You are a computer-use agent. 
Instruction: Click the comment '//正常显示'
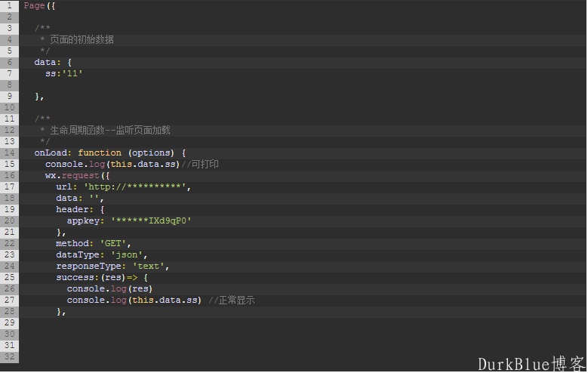point(232,301)
